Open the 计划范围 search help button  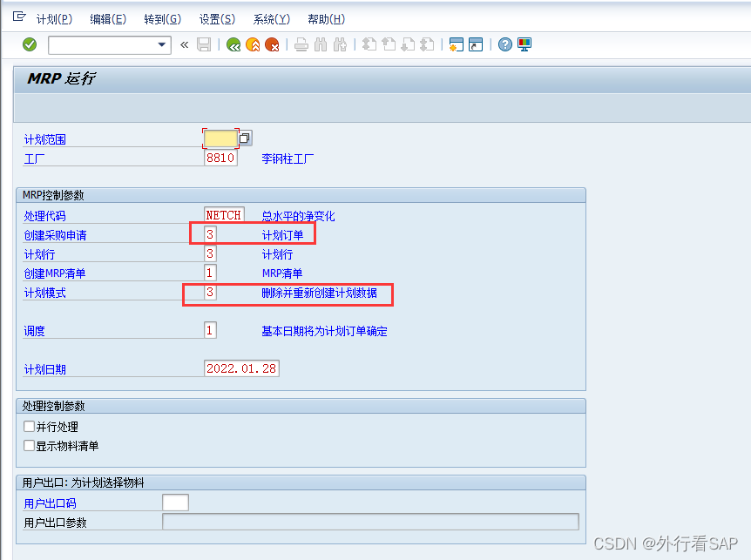[x=245, y=138]
